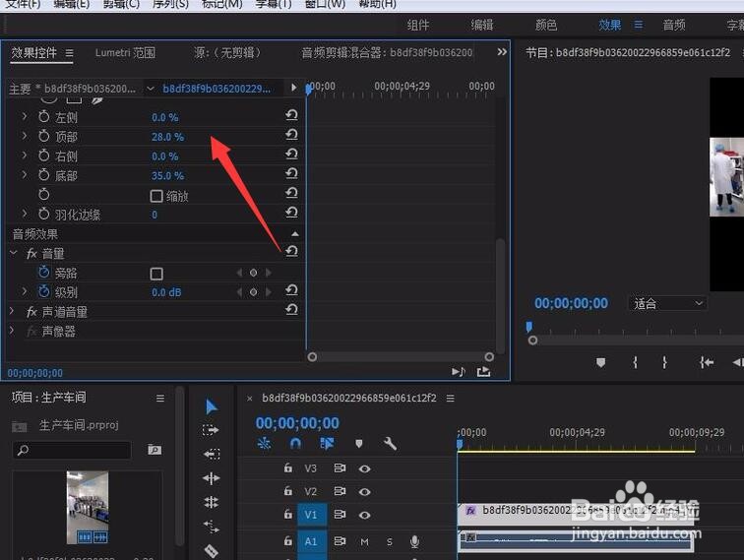Reset the 羽化边缘 parameter
The image size is (744, 560).
click(292, 213)
